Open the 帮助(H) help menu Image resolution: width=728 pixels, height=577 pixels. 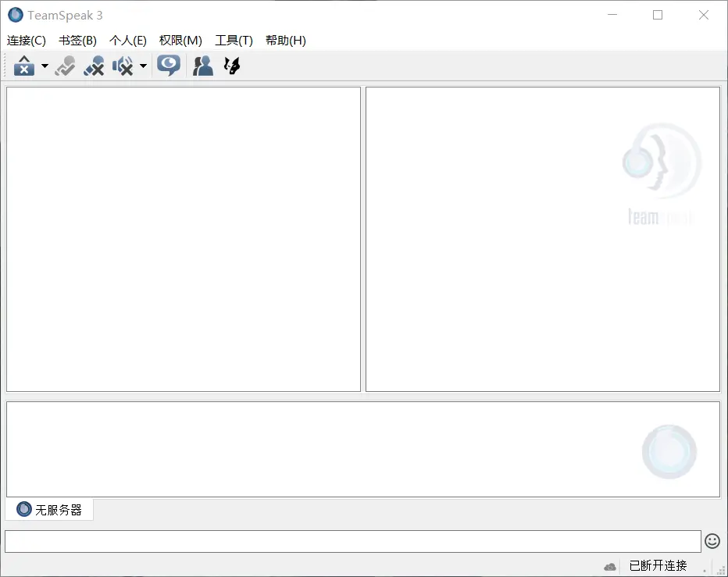285,41
